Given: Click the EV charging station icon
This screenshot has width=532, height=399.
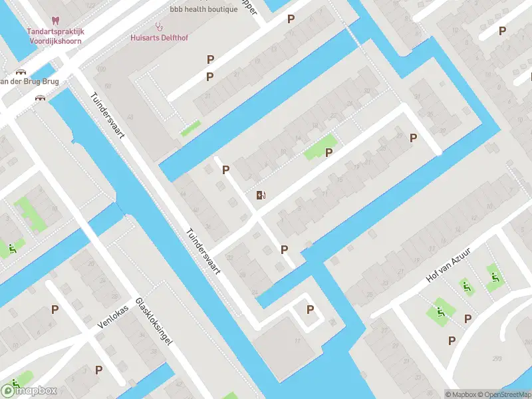Looking at the screenshot, I should coord(261,196).
